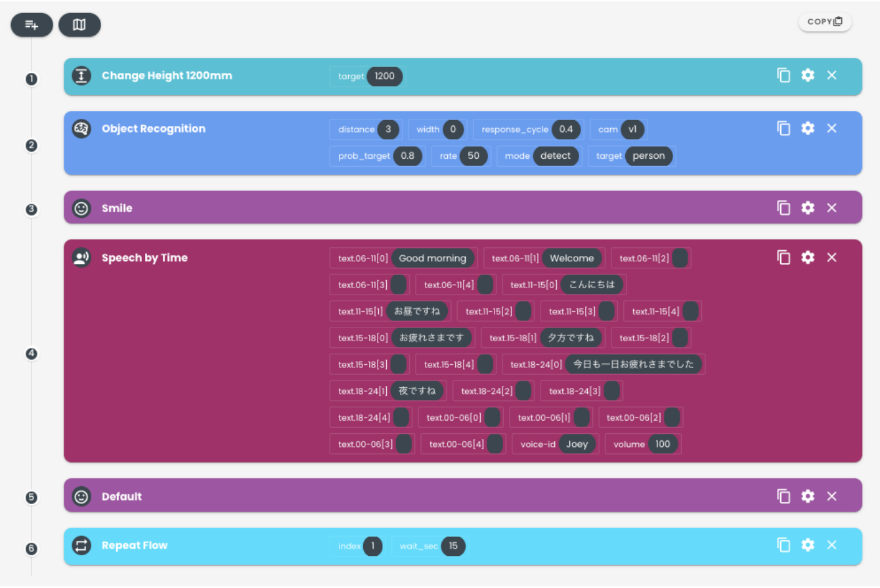This screenshot has width=880, height=588.
Task: Edit the Repeat Flow index value 1
Action: tap(372, 546)
